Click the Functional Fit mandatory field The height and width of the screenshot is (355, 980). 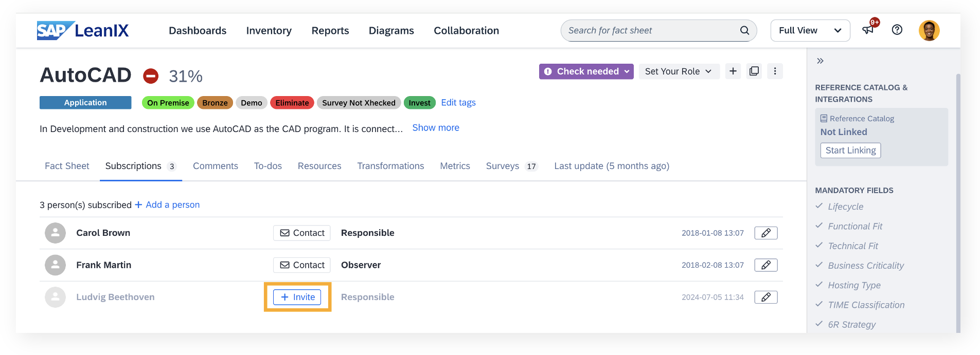[x=854, y=226]
